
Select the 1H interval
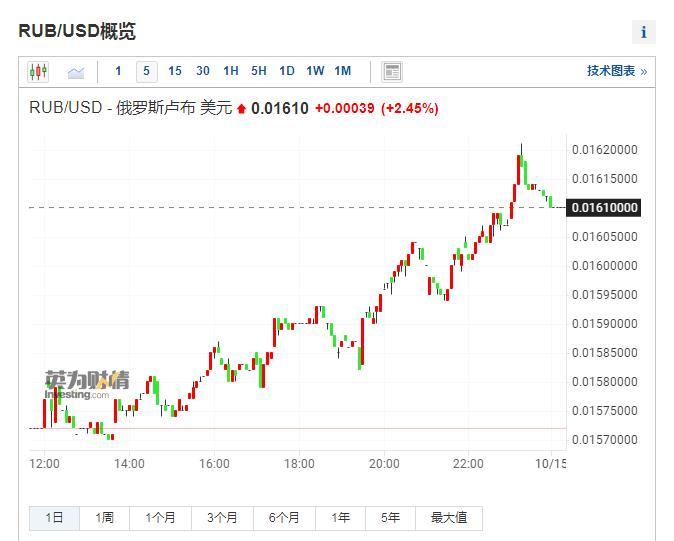231,71
